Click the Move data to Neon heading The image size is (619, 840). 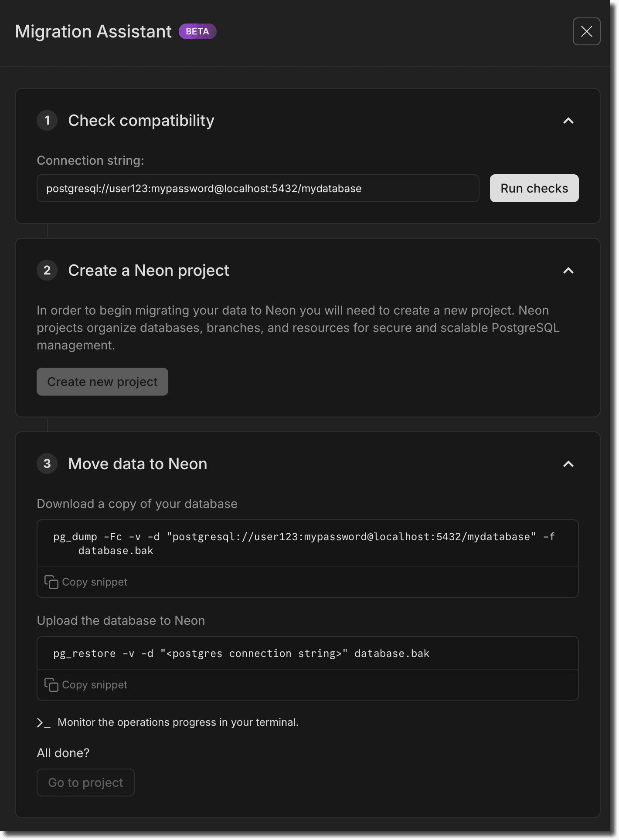138,464
